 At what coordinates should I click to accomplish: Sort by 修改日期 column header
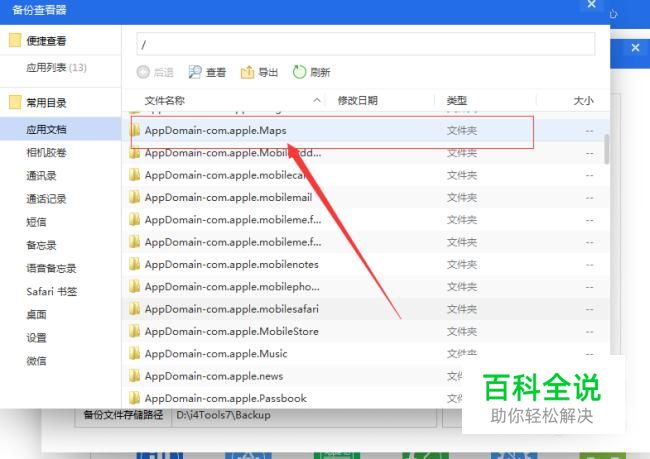tap(357, 100)
